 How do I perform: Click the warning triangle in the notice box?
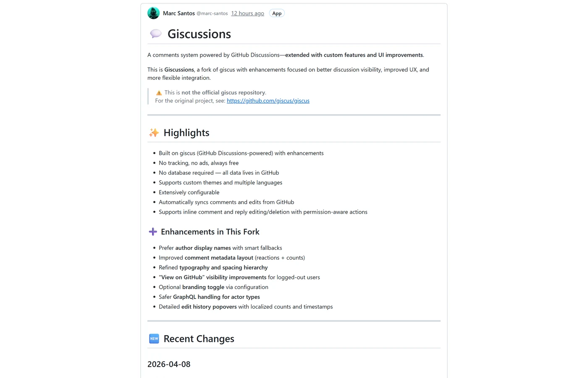[x=159, y=92]
